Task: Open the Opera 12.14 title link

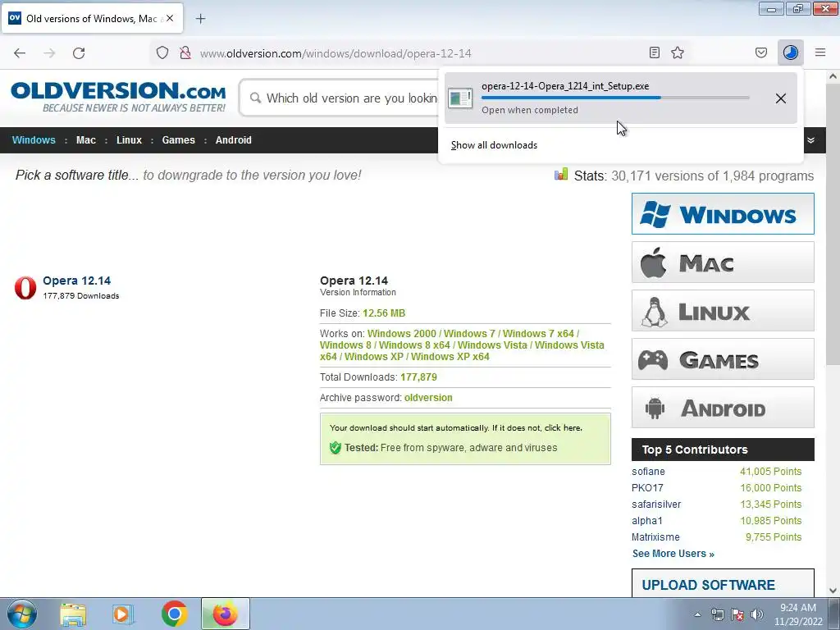Action: [x=76, y=281]
